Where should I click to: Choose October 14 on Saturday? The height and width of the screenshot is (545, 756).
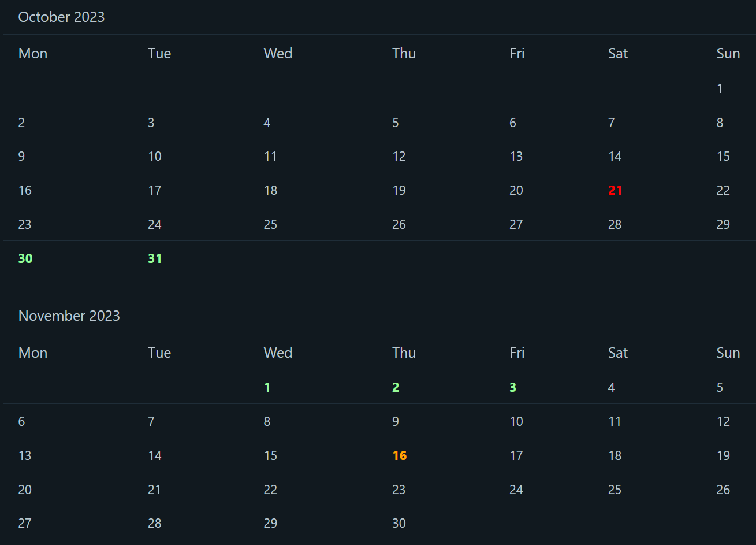pyautogui.click(x=615, y=156)
